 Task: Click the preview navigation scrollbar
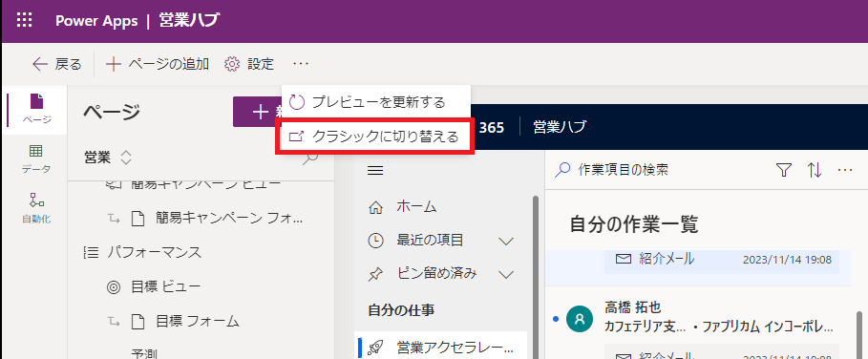536,277
